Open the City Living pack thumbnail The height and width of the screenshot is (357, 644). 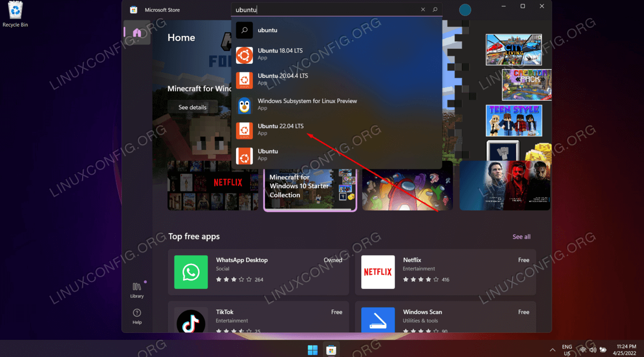point(514,50)
